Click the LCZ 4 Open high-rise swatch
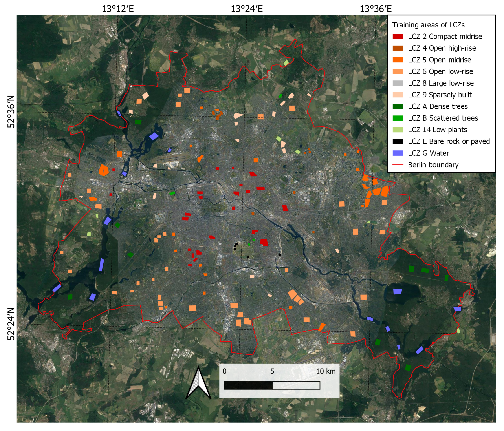Viewport: 504px width, 431px height. tap(398, 48)
